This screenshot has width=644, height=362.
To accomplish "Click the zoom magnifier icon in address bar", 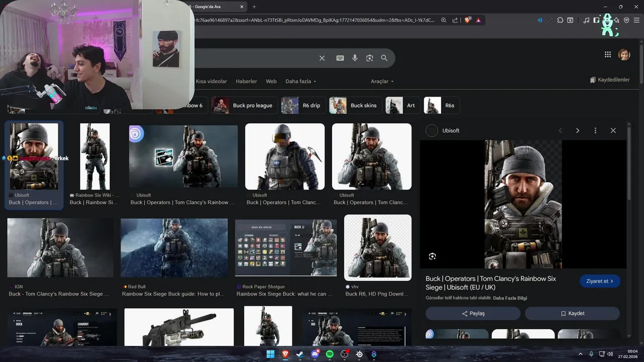I will tap(444, 21).
